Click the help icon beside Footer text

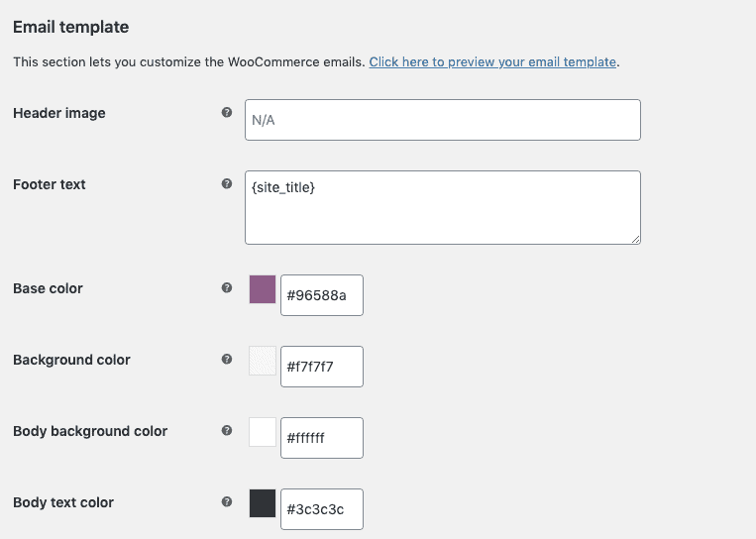point(227,184)
